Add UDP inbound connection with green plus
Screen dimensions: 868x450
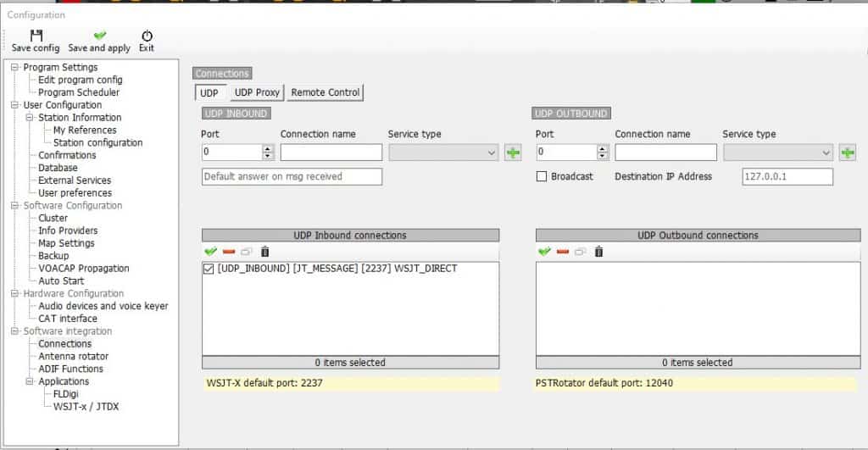(x=513, y=153)
